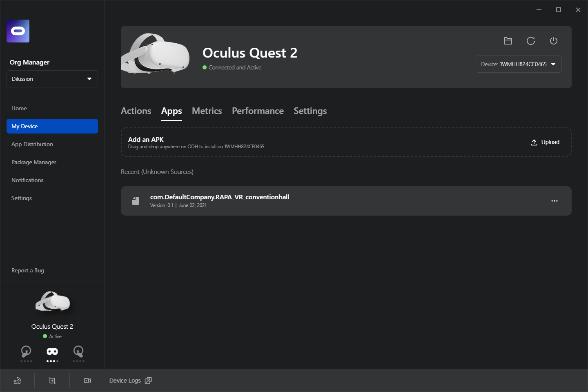The image size is (588, 392).
Task: Click the cast device icon in bottom bar
Action: point(17,381)
